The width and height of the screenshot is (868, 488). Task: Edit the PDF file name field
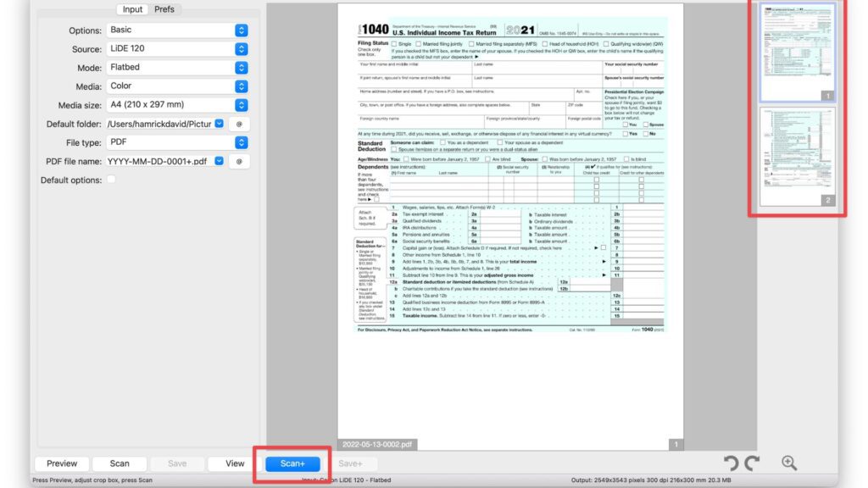coord(159,162)
